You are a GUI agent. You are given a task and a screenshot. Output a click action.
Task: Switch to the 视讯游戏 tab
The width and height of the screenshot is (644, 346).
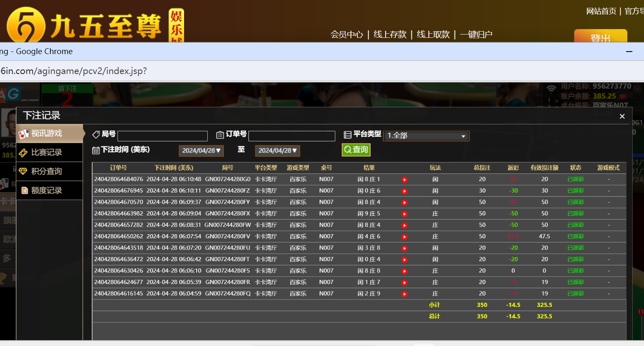pyautogui.click(x=47, y=133)
